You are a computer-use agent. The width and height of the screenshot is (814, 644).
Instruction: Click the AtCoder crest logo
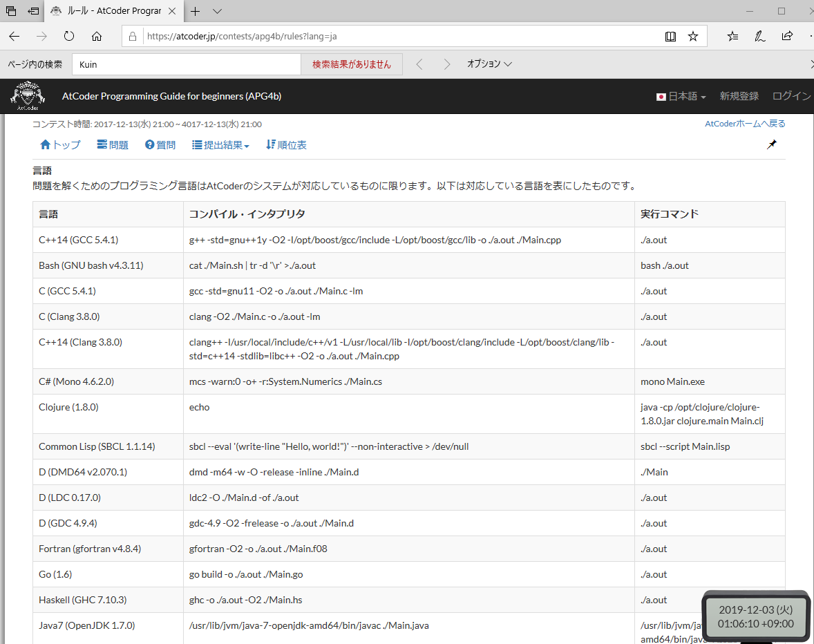28,96
